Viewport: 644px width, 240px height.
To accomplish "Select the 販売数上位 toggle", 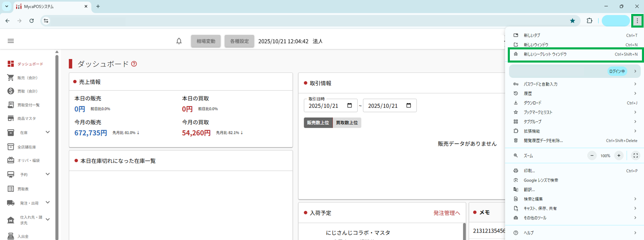I will 318,123.
